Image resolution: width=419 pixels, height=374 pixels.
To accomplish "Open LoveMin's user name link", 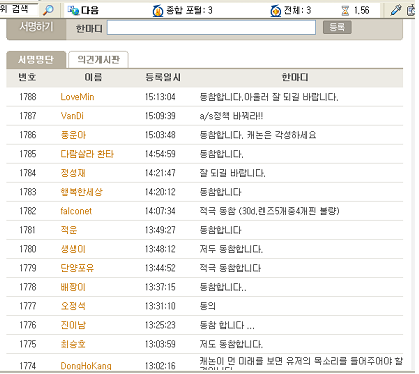I will click(77, 97).
